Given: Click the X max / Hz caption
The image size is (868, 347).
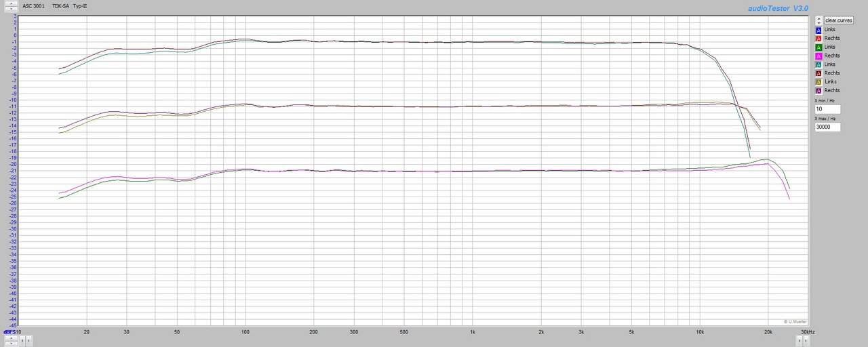Looking at the screenshot, I should pos(825,118).
